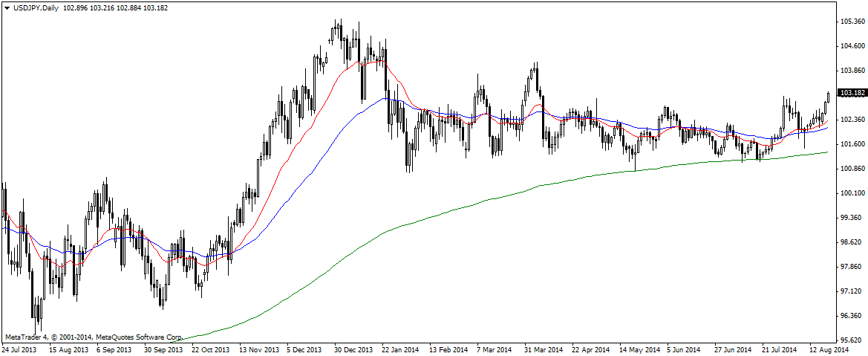Click the 12 Aug 2014 date label
This screenshot has height=356, width=868.
(828, 349)
